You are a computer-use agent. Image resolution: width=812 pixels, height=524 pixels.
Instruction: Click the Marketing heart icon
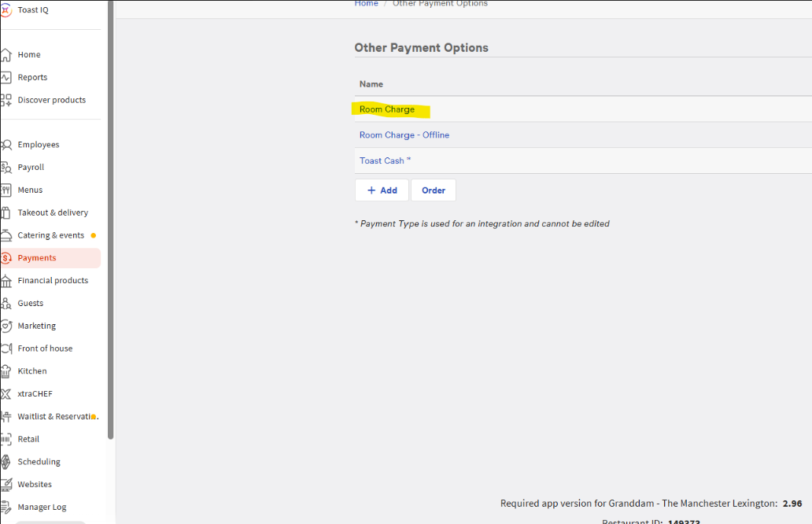(6, 326)
